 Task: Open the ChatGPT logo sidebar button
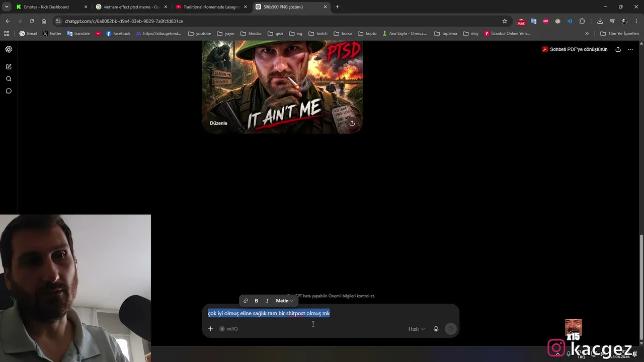point(9,49)
